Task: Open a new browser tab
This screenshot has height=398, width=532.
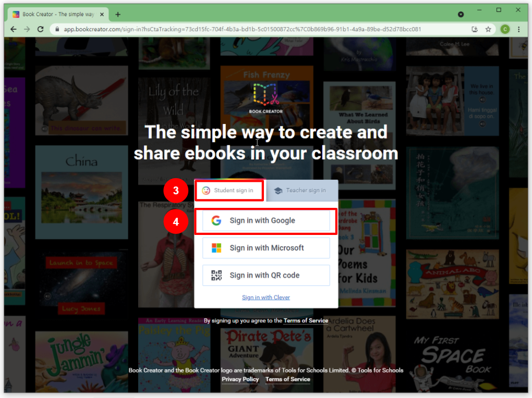Action: (118, 14)
